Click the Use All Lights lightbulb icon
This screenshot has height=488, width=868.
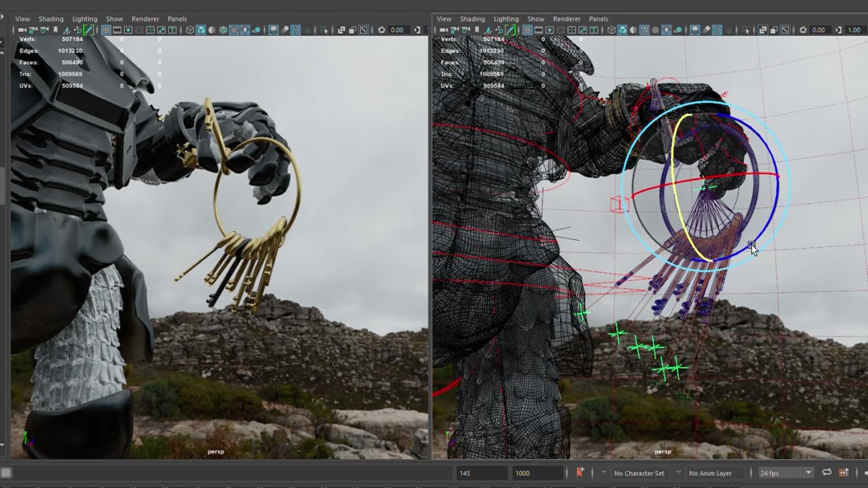[x=246, y=30]
